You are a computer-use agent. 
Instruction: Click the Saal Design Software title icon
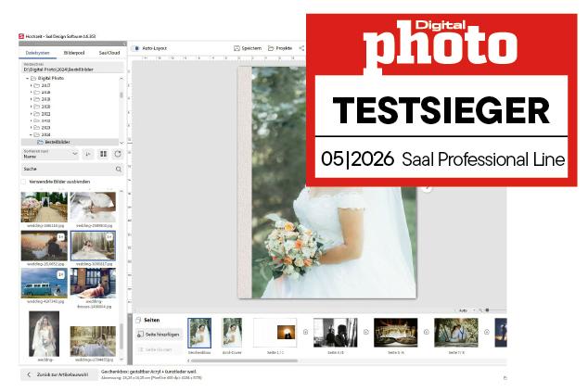click(x=21, y=36)
